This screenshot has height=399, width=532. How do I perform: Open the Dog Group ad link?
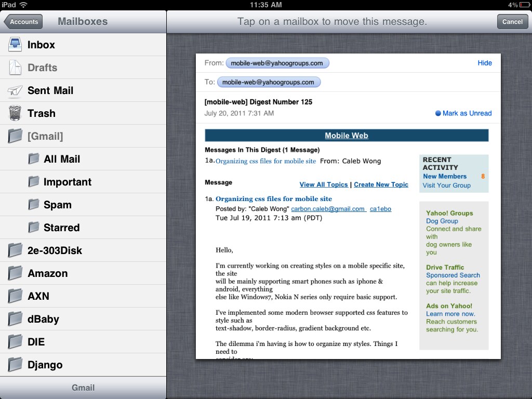pyautogui.click(x=442, y=221)
